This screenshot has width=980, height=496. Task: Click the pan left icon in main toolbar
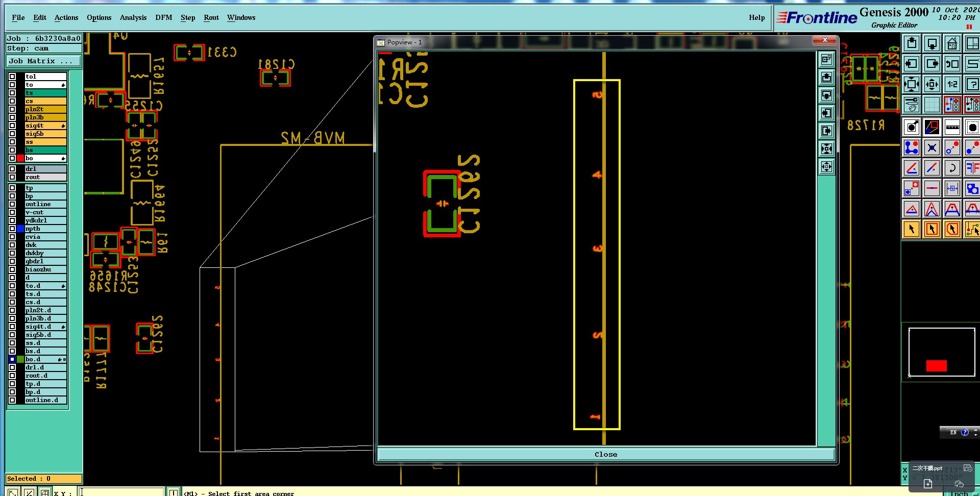[x=912, y=64]
